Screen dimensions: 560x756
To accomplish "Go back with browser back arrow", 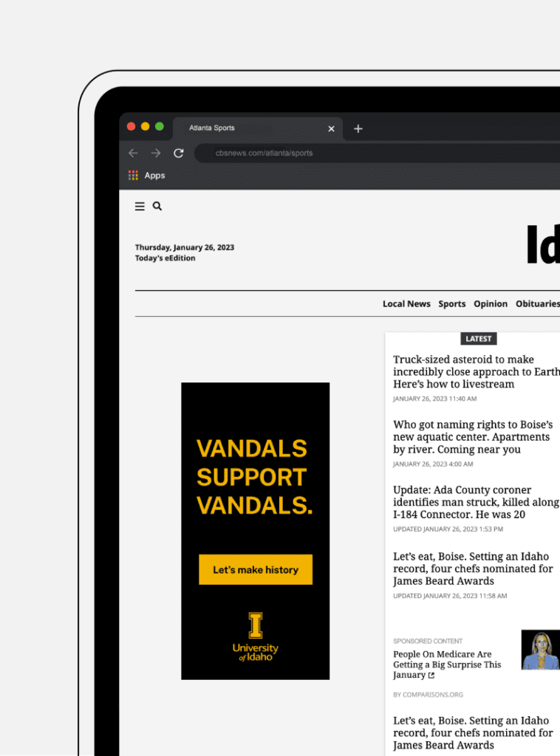I will [x=133, y=153].
